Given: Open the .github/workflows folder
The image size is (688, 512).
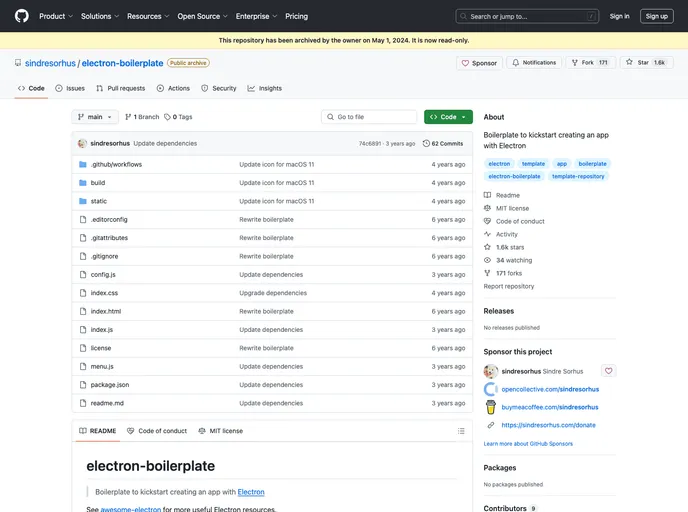Looking at the screenshot, I should pos(116,165).
